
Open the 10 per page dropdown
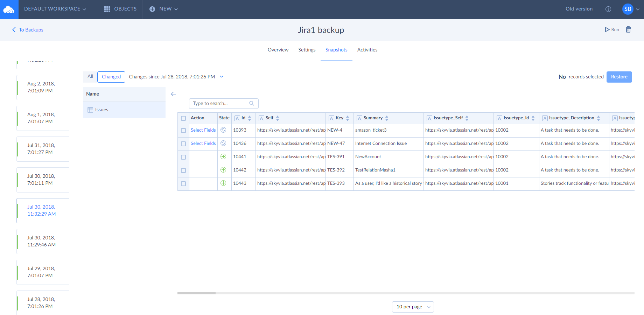coord(413,307)
